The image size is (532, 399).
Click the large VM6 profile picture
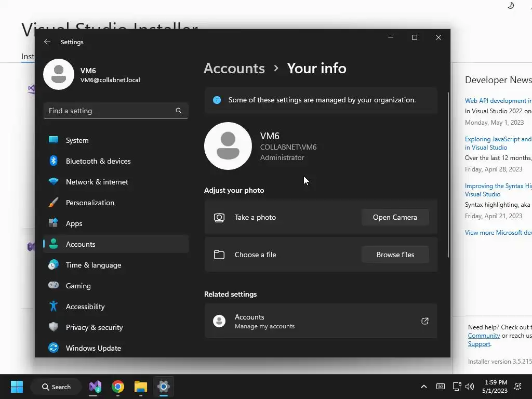point(228,146)
